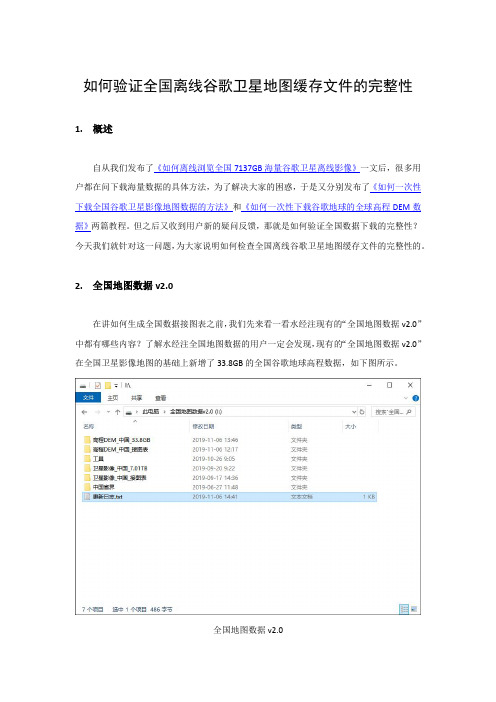Switch to the 查看 ribbon tab

pyautogui.click(x=161, y=398)
